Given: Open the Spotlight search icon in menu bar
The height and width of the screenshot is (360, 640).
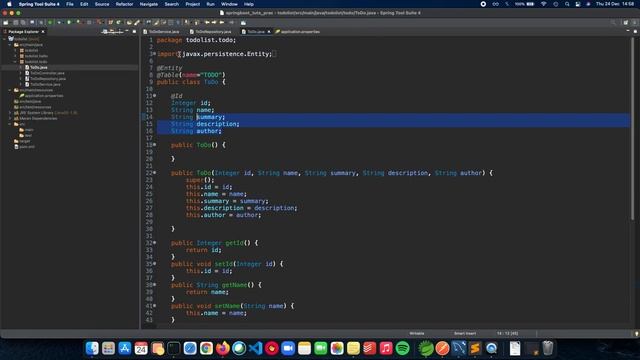Looking at the screenshot, I should coord(567,4).
